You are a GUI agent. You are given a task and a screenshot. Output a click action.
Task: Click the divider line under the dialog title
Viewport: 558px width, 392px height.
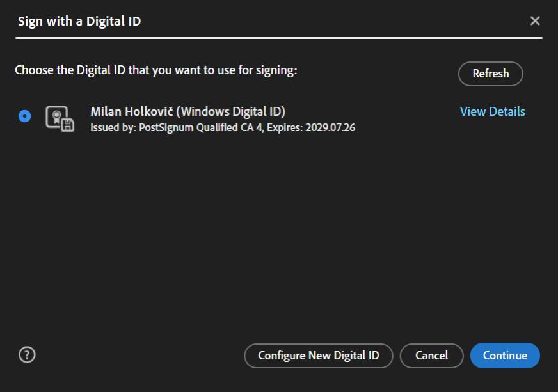point(279,38)
